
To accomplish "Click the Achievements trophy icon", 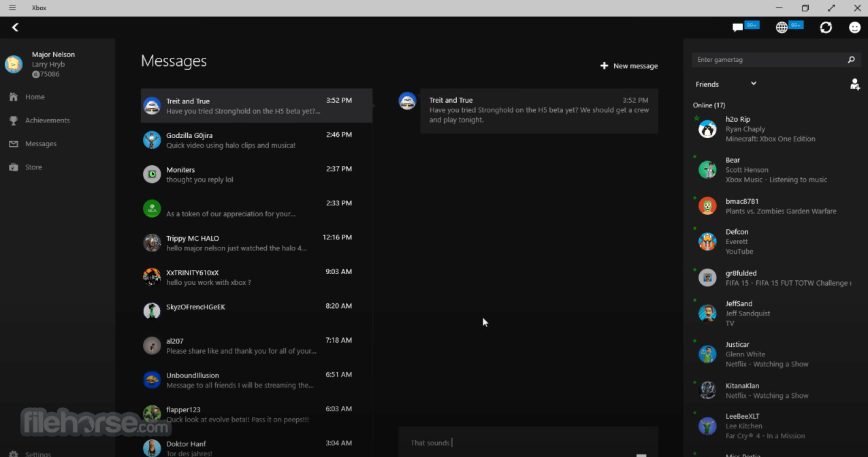I will point(14,120).
